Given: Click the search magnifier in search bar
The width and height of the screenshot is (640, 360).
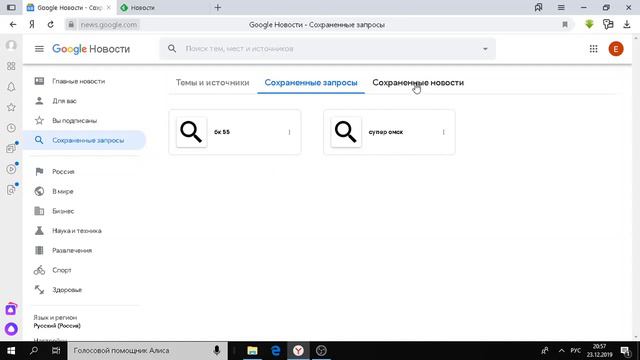Looking at the screenshot, I should [172, 49].
